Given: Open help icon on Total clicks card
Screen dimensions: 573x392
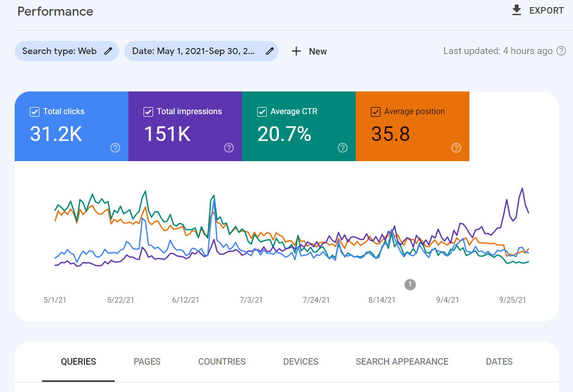Looking at the screenshot, I should [115, 148].
